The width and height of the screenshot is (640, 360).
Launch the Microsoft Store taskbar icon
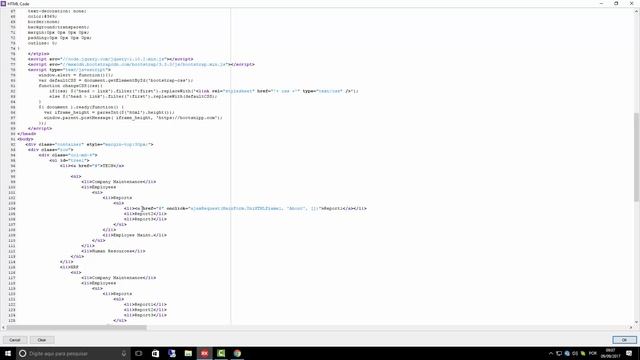(156, 353)
